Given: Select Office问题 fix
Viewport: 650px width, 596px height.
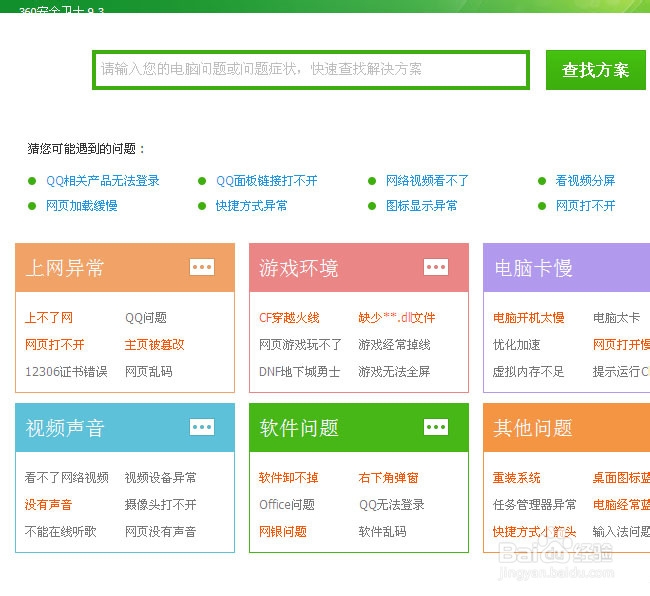Looking at the screenshot, I should click(x=287, y=505).
